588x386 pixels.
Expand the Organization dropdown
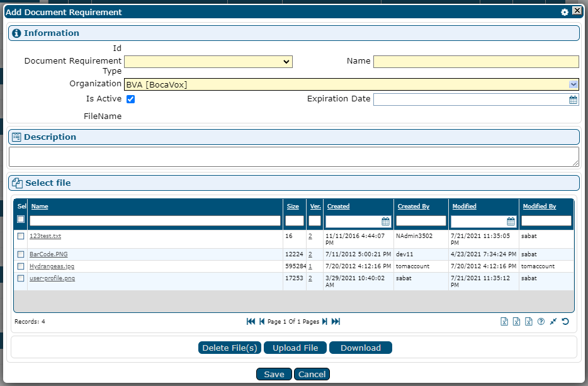pyautogui.click(x=573, y=84)
